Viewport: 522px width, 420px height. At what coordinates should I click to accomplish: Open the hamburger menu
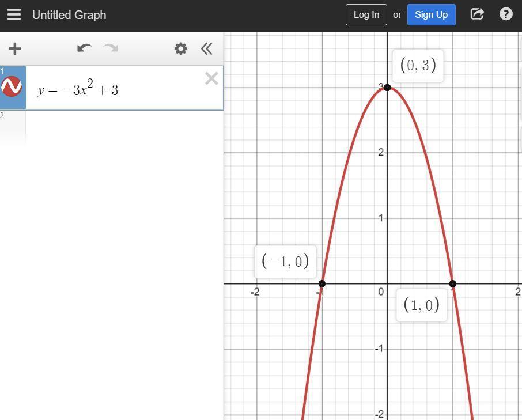coord(14,14)
